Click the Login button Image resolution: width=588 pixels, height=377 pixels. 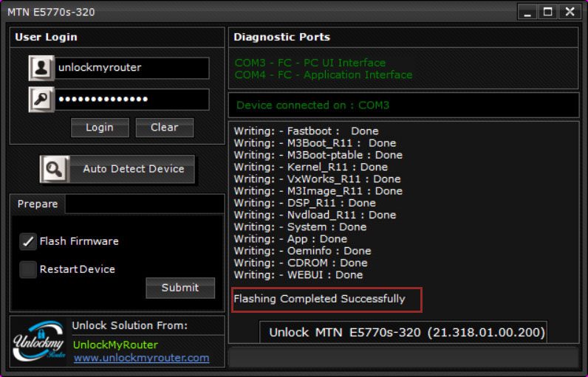(x=100, y=128)
